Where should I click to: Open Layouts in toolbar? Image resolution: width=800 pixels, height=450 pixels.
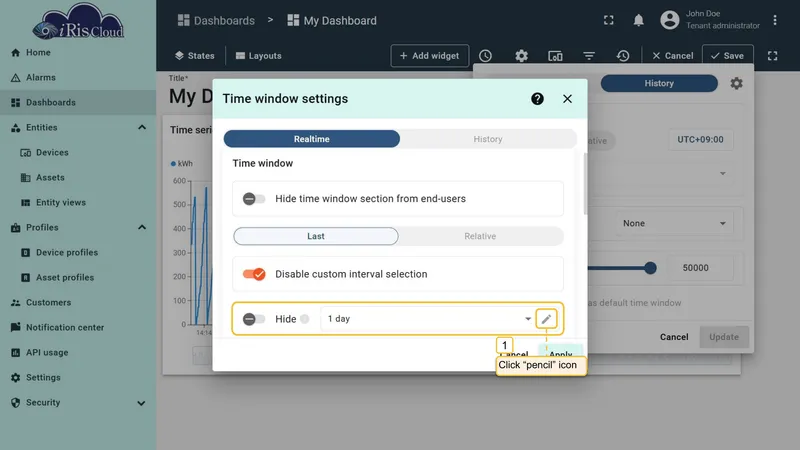click(x=259, y=56)
